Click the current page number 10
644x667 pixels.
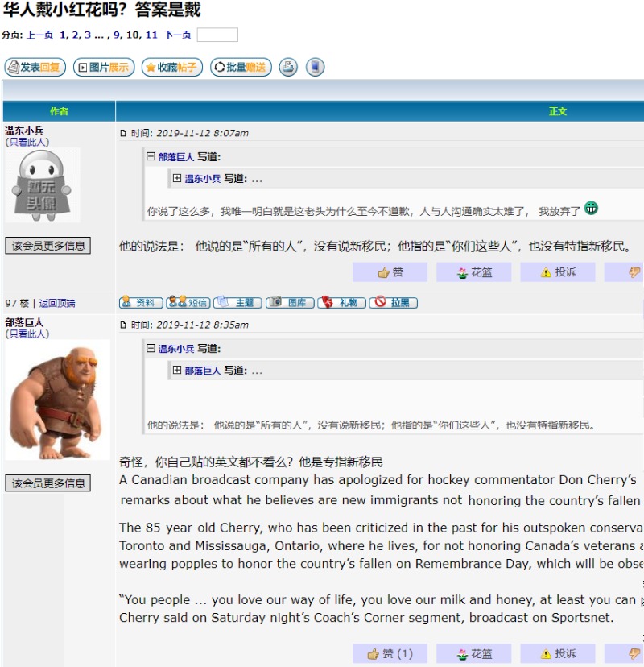[x=133, y=35]
